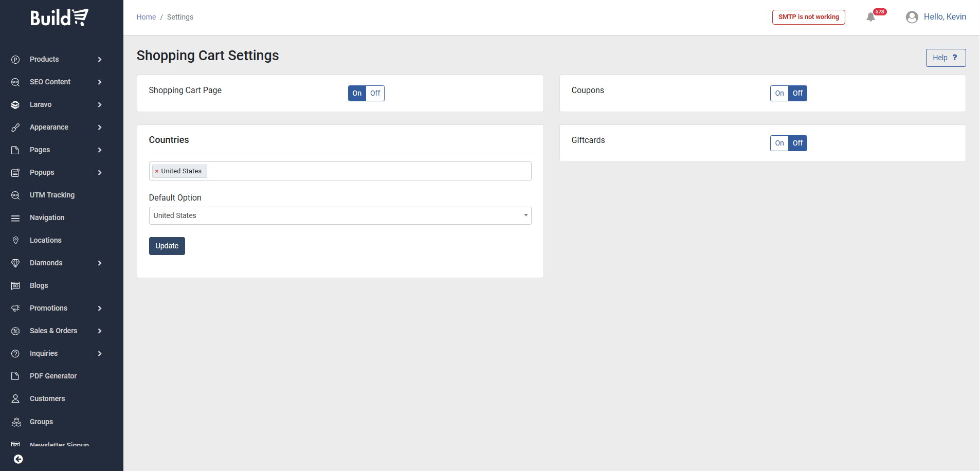The image size is (980, 471).
Task: Open the Default Option country dropdown
Action: click(340, 215)
